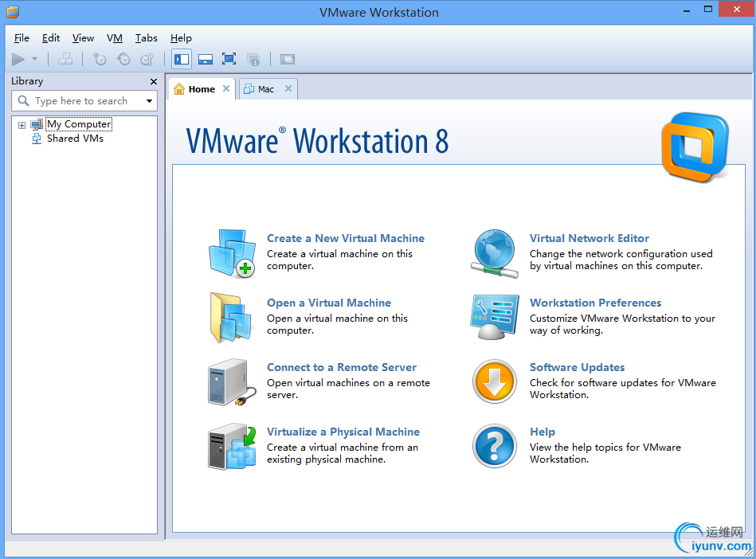Screen dimensions: 756x559
Task: Click the Power On play button in toolbar
Action: point(18,59)
